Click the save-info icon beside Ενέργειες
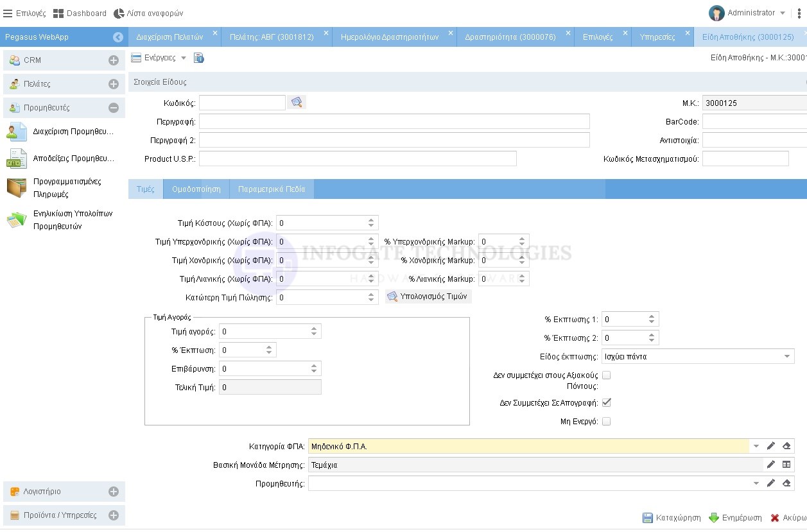Image resolution: width=807 pixels, height=532 pixels. pyautogui.click(x=199, y=58)
